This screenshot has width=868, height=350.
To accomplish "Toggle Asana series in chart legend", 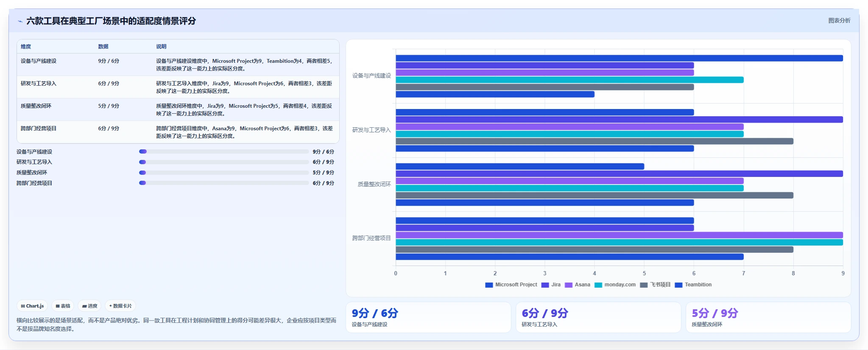I will pyautogui.click(x=578, y=285).
